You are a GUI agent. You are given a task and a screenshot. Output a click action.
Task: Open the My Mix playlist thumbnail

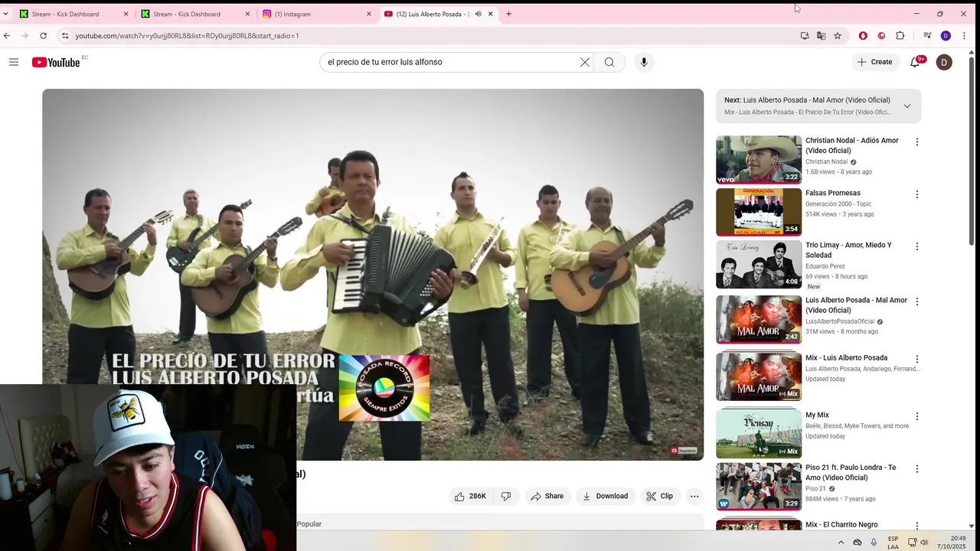759,433
